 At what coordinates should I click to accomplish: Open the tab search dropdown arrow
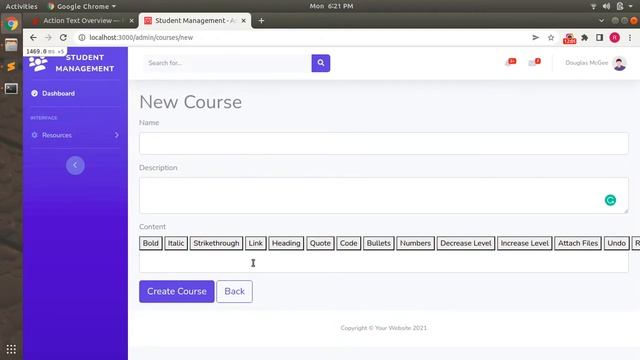[x=601, y=20]
